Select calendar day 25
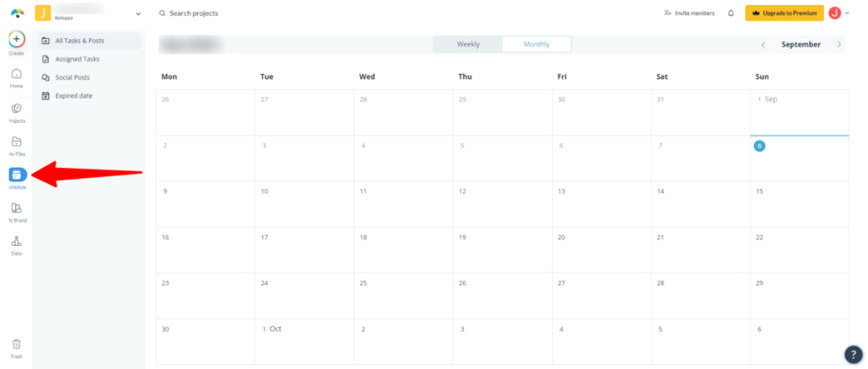This screenshot has width=868, height=369. click(x=403, y=296)
